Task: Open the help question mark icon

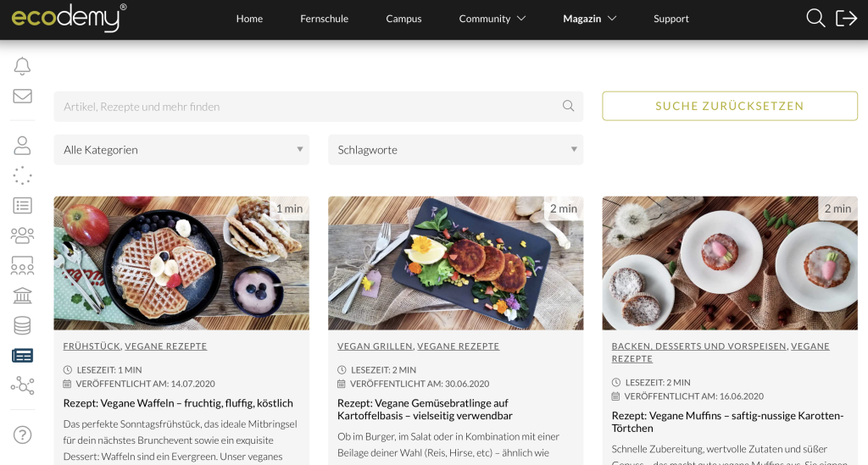Action: [x=22, y=435]
